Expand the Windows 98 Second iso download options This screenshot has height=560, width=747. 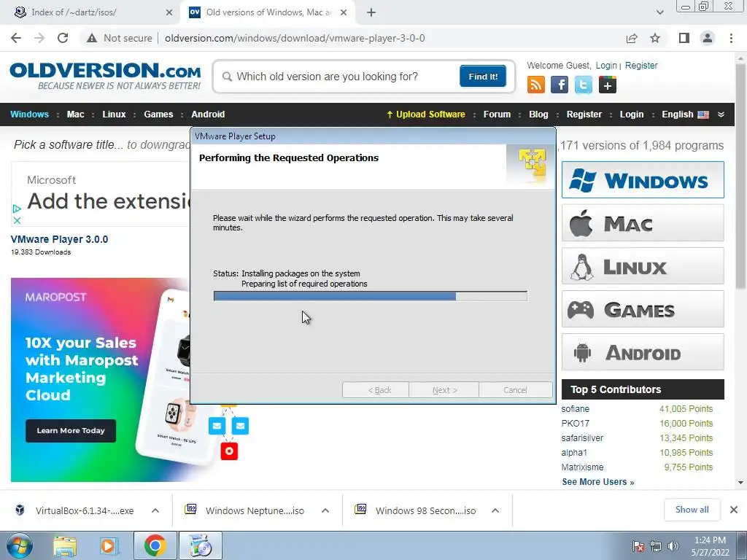coord(495,510)
